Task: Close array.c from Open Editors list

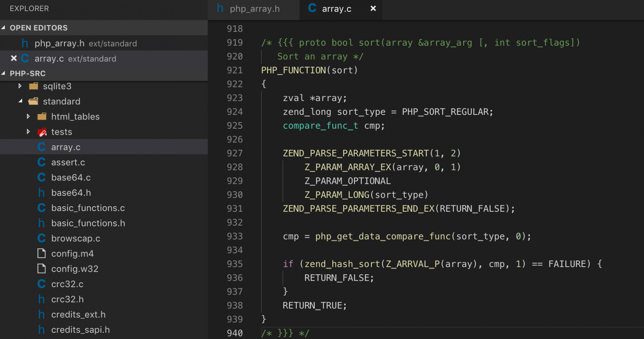Action: pyautogui.click(x=14, y=58)
